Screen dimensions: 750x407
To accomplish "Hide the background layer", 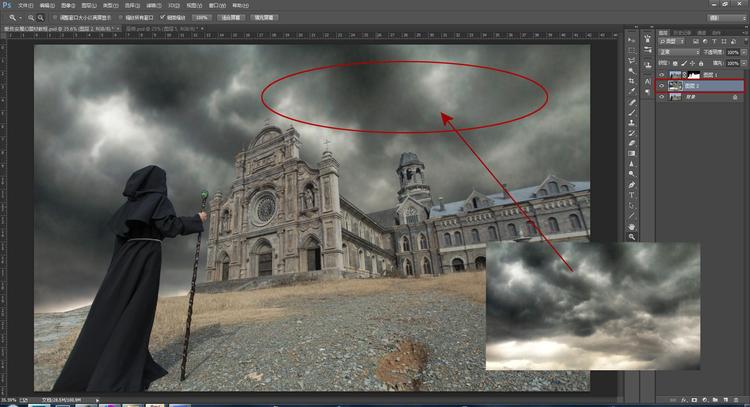I will pyautogui.click(x=662, y=97).
